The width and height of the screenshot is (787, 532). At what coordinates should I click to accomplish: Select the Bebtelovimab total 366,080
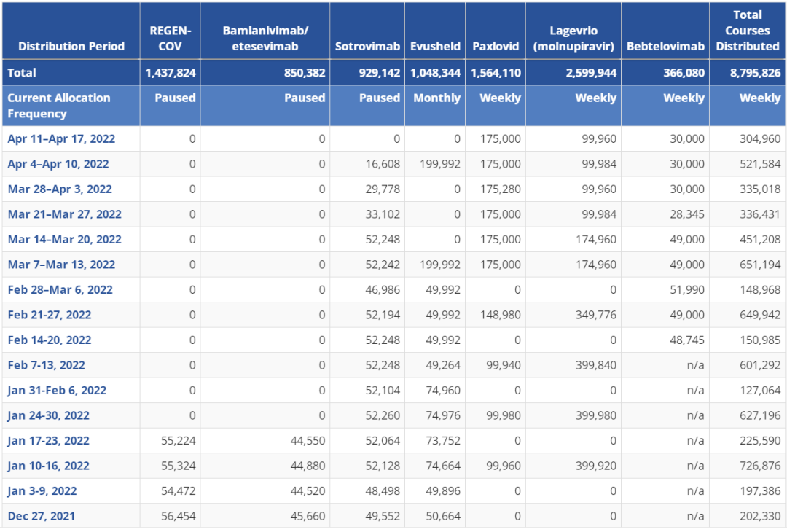684,73
